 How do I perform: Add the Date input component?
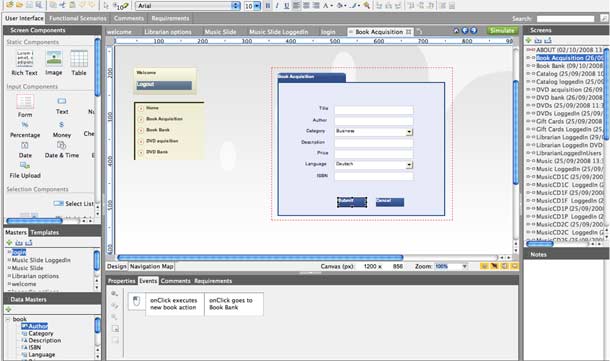tap(25, 150)
